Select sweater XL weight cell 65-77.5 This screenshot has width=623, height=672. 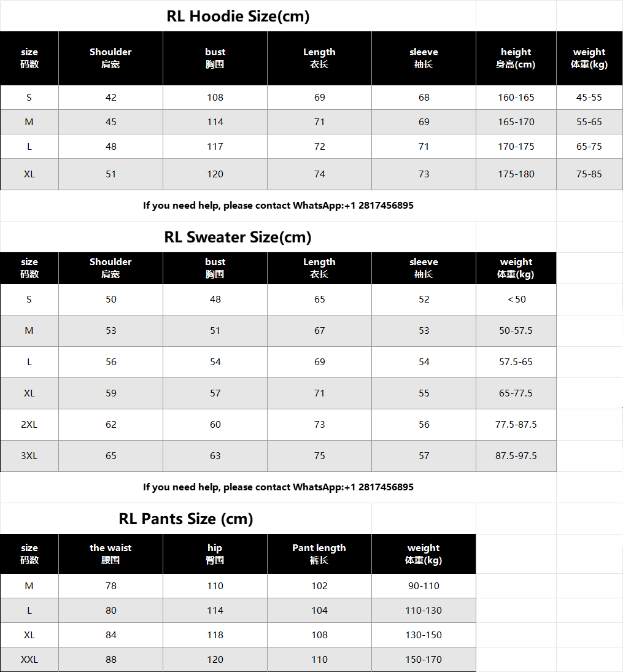click(x=516, y=393)
